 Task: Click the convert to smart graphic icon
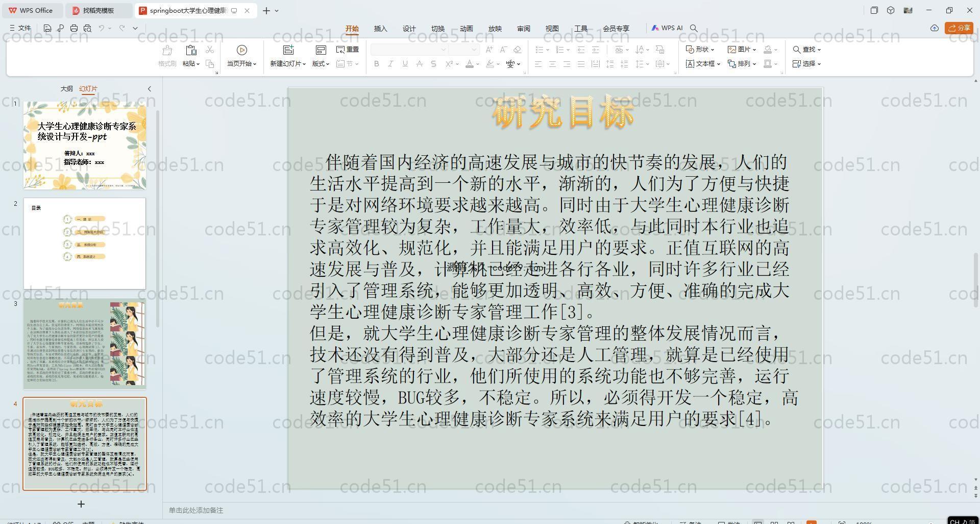pyautogui.click(x=659, y=50)
